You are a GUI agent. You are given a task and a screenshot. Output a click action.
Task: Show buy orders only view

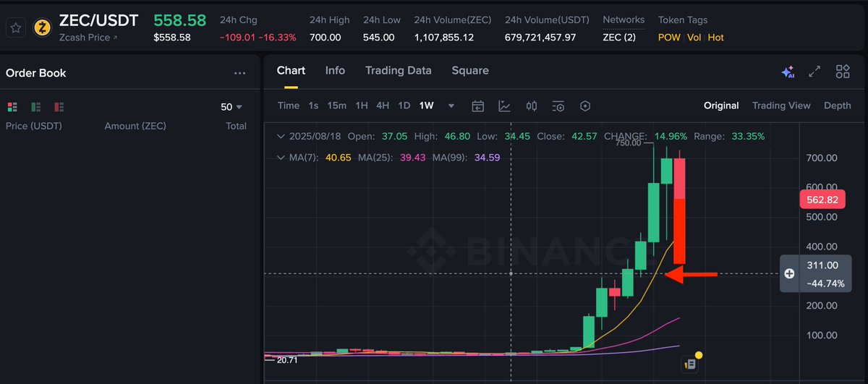(35, 107)
